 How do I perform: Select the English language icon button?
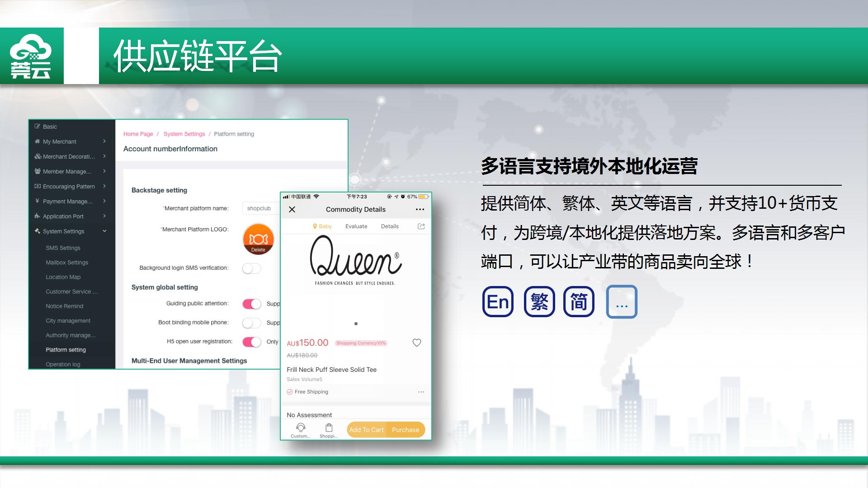click(x=496, y=301)
